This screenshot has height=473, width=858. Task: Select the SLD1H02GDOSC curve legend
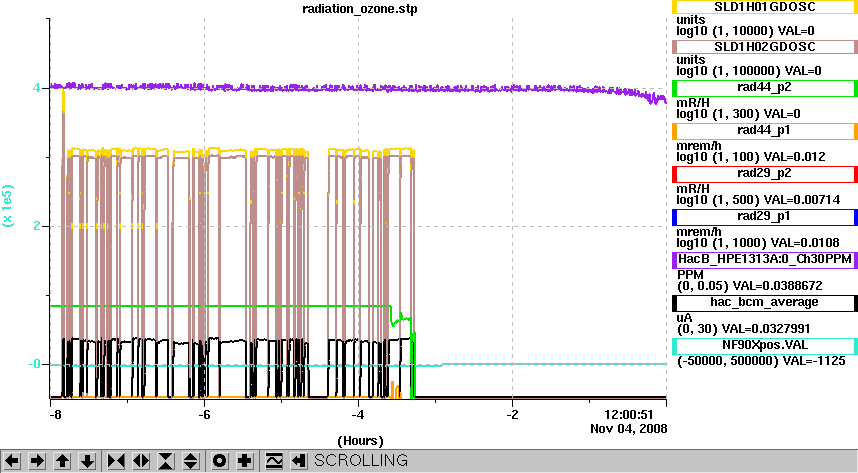[x=764, y=47]
